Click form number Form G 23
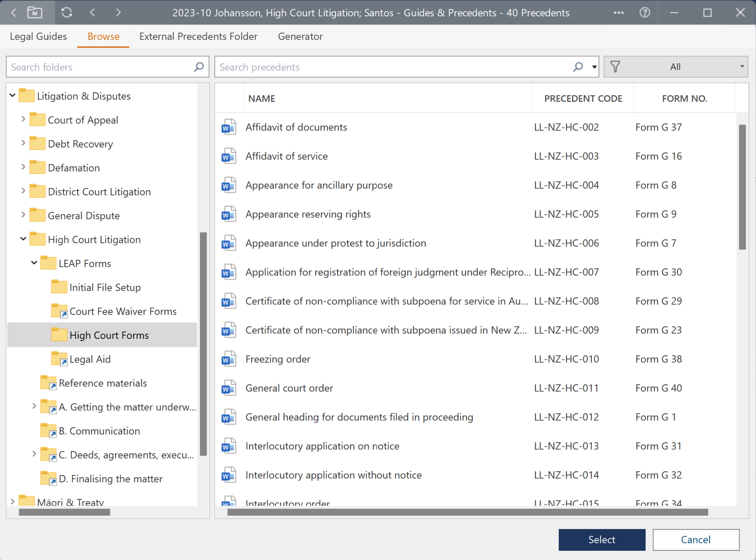 tap(658, 330)
